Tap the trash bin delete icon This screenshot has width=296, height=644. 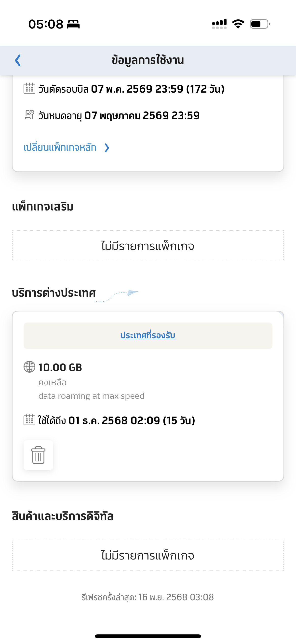pos(38,455)
